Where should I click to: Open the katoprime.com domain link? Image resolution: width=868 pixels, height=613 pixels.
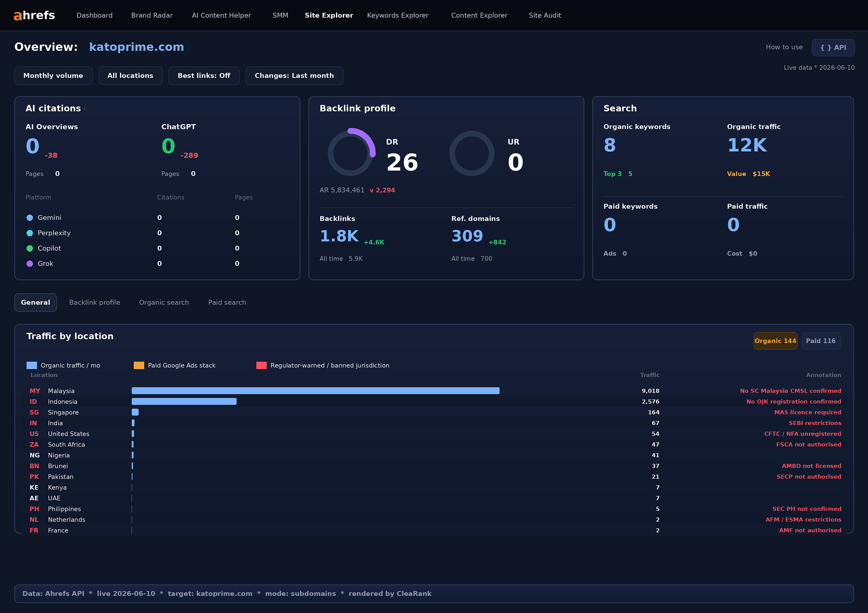coord(137,47)
